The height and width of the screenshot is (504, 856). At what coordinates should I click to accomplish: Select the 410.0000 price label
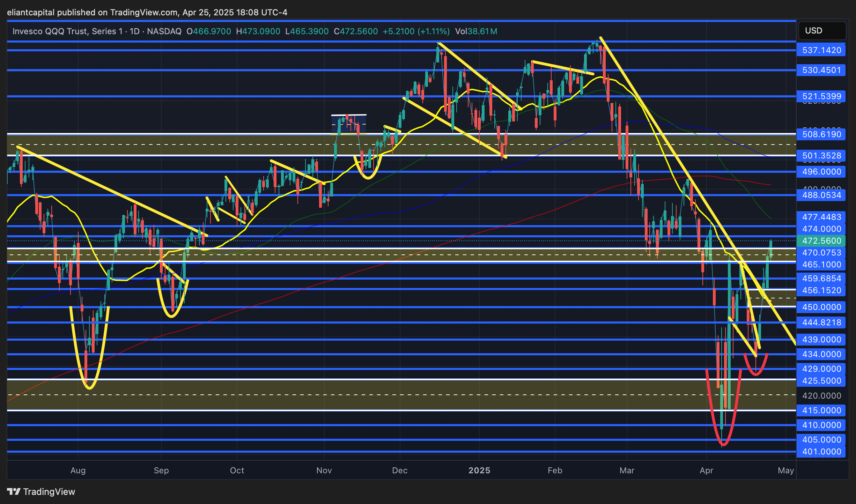(821, 425)
